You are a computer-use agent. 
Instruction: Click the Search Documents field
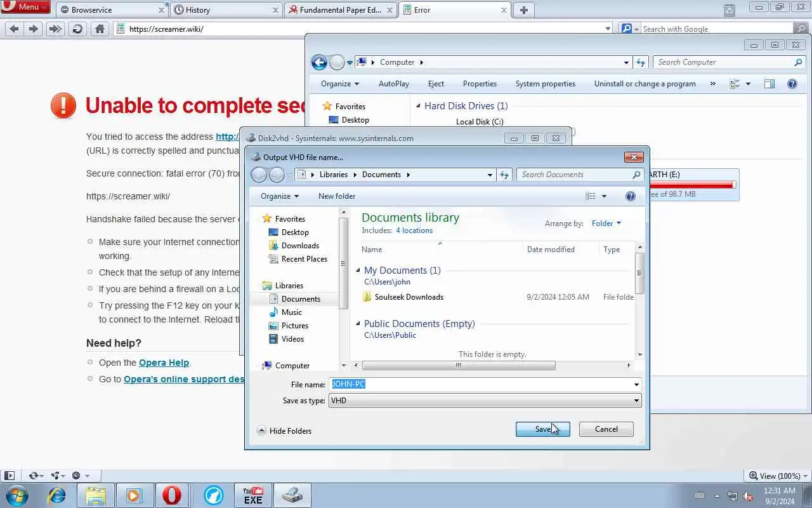[580, 175]
